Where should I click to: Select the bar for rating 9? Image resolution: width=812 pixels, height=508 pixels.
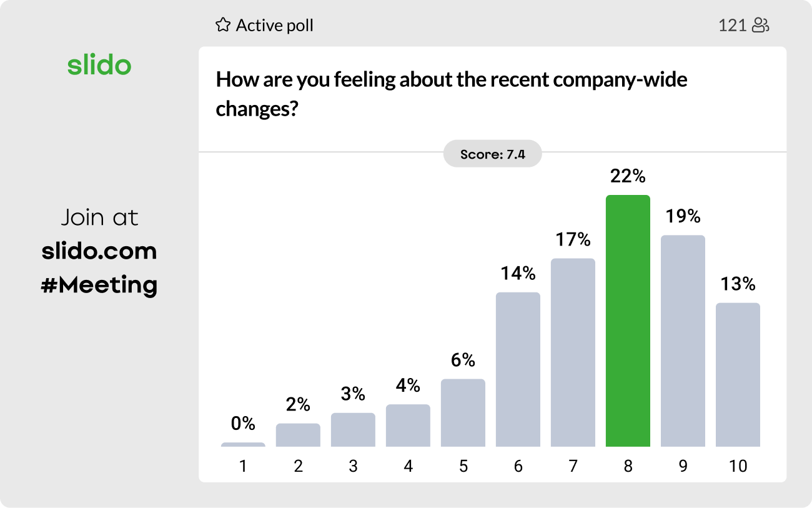(x=683, y=341)
